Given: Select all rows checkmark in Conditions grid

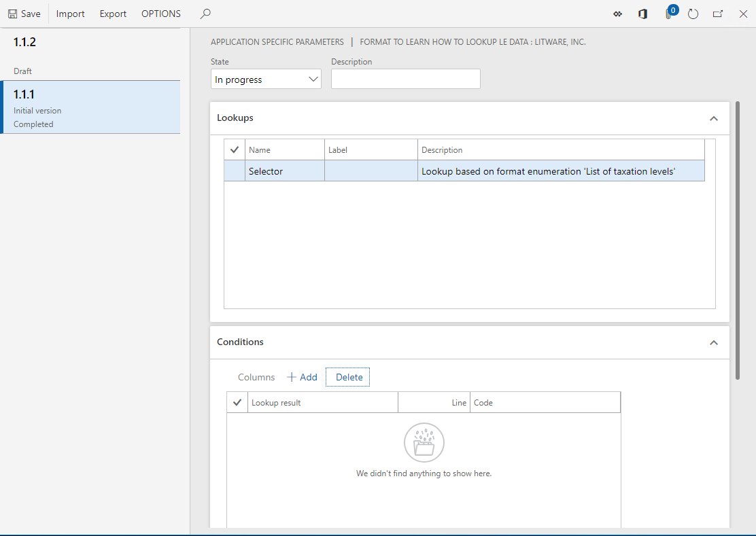Looking at the screenshot, I should click(x=237, y=403).
